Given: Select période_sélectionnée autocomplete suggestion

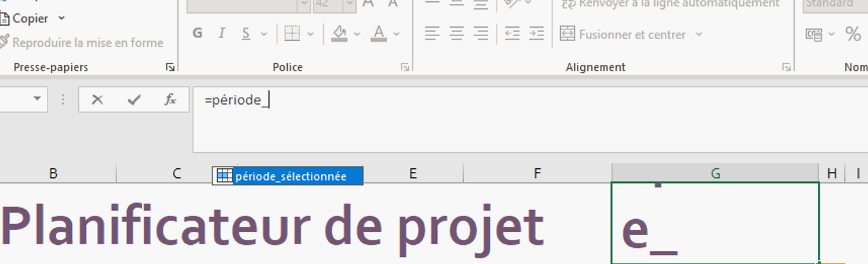Looking at the screenshot, I should [288, 176].
